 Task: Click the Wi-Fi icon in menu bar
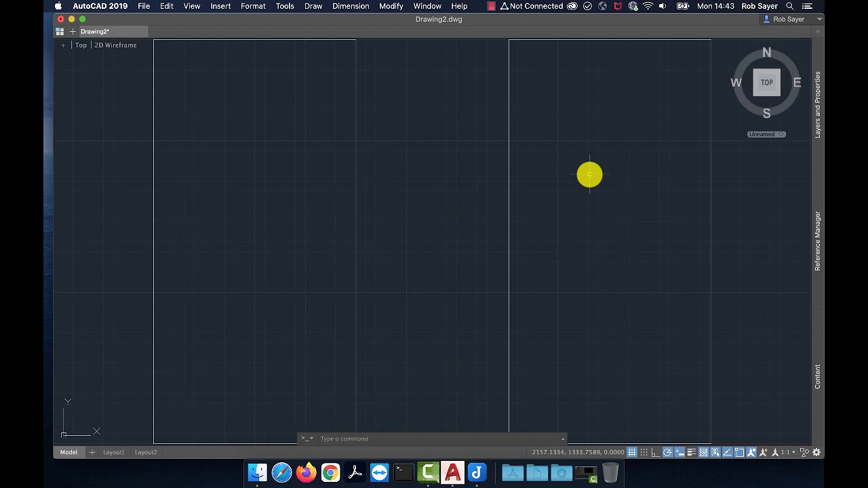[648, 6]
